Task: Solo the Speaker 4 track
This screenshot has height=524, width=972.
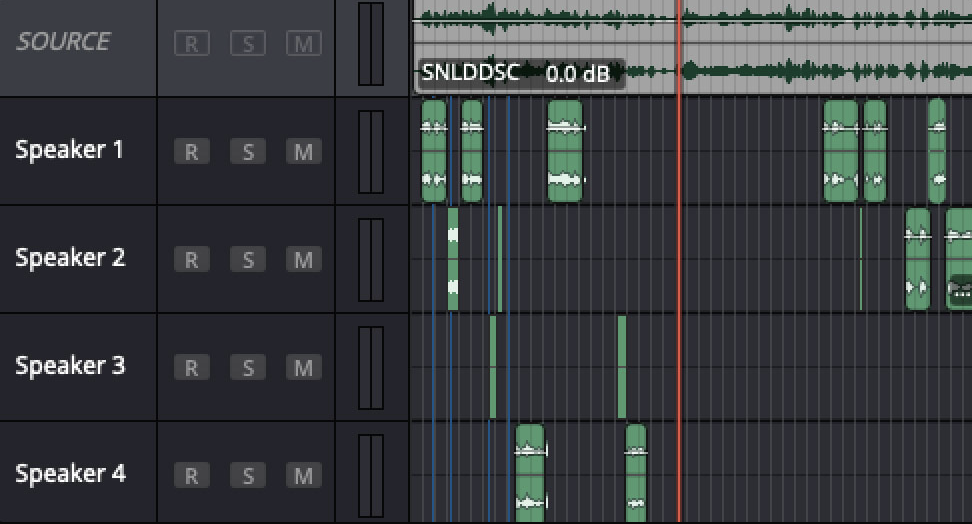Action: pos(248,475)
